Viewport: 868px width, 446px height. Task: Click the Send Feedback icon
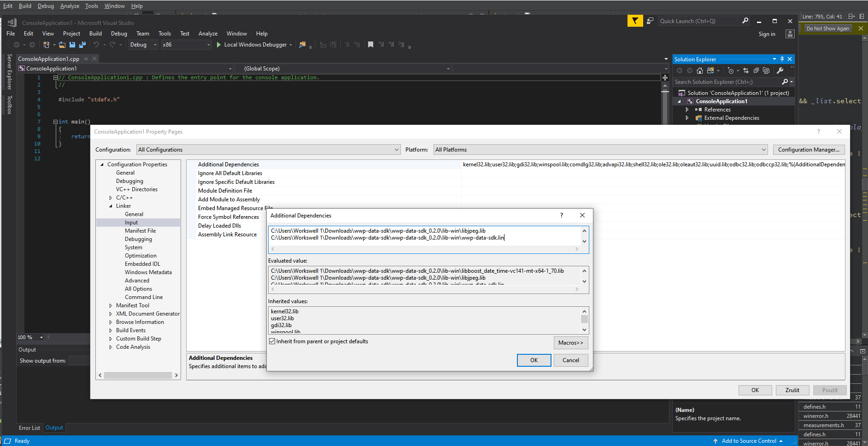[x=650, y=21]
